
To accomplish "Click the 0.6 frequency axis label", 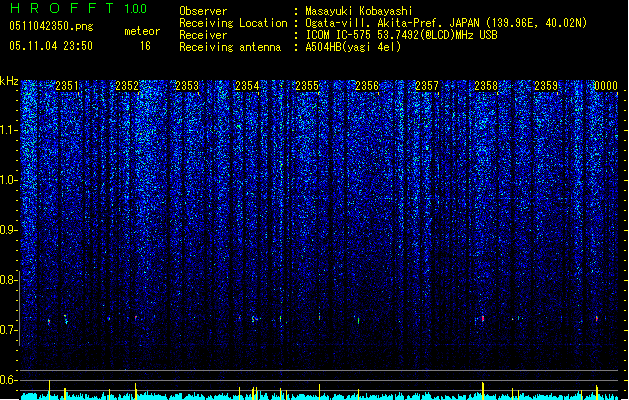I will [8, 380].
